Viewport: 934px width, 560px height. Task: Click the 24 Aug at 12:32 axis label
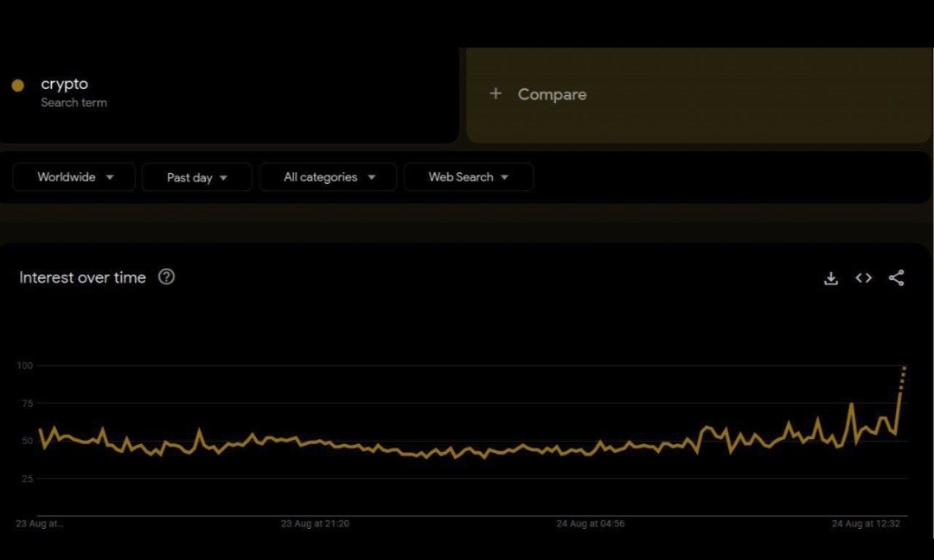tap(866, 524)
